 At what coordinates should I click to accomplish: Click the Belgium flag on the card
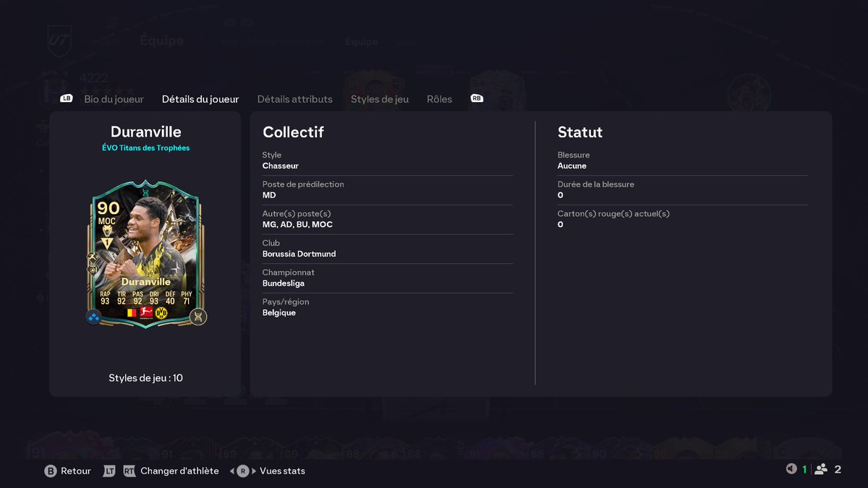(132, 313)
